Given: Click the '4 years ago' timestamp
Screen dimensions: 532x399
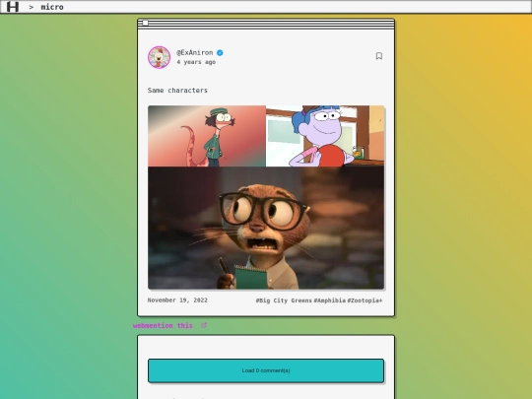Looking at the screenshot, I should point(196,62).
